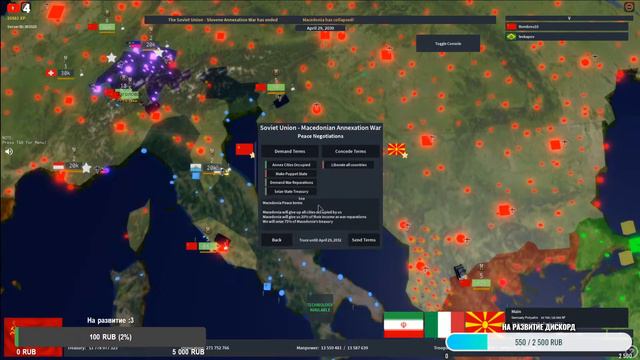The height and width of the screenshot is (360, 640).
Task: Click the Truce until April 29, 2032 label
Action: pos(320,240)
